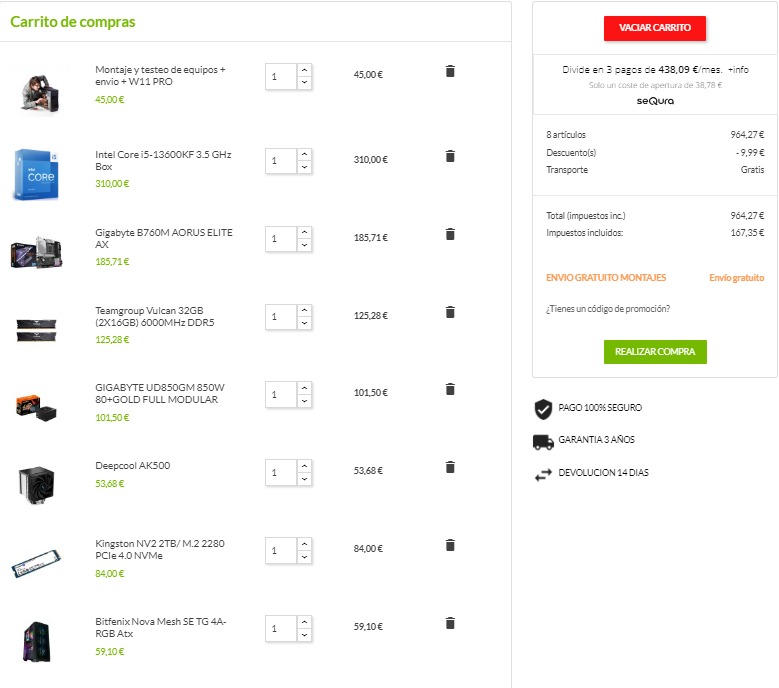The image size is (779, 688).
Task: Click the Kingston SSD thumbnail
Action: pyautogui.click(x=36, y=563)
